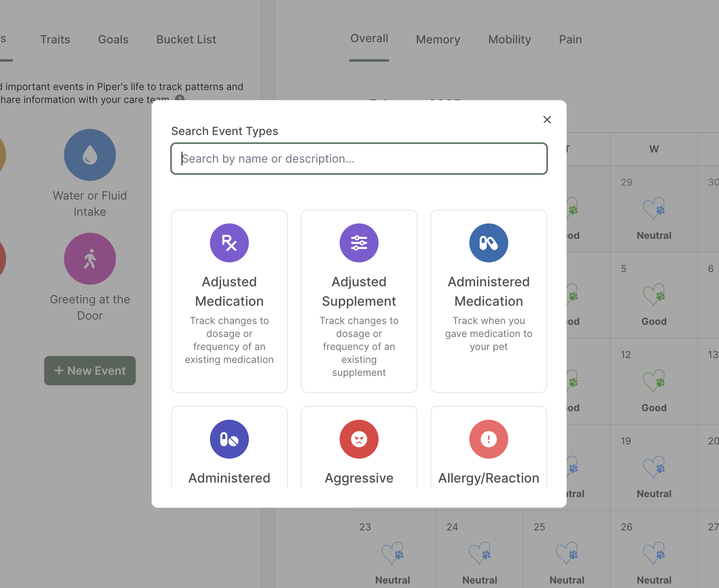Screen dimensions: 719x588
Task: Click the heart paw icon on day 19
Action: pyautogui.click(x=654, y=467)
